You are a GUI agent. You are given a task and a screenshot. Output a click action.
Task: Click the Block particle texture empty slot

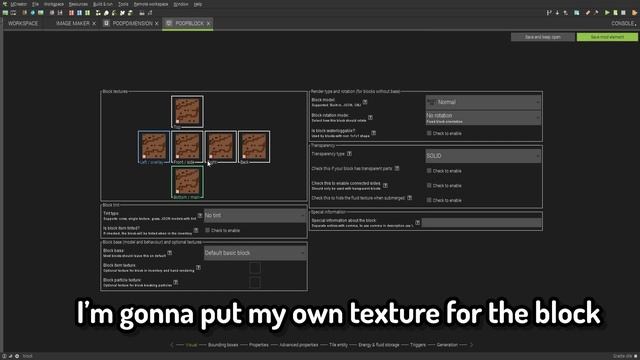click(255, 282)
